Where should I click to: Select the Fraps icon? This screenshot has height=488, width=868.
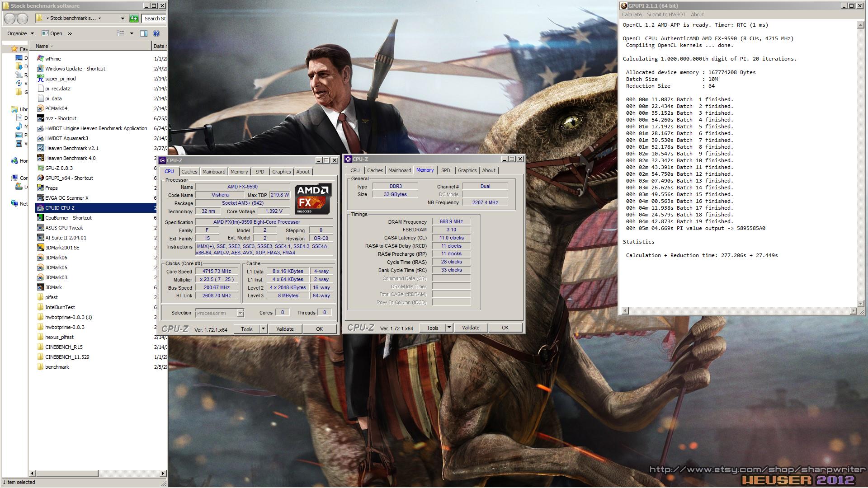click(41, 188)
